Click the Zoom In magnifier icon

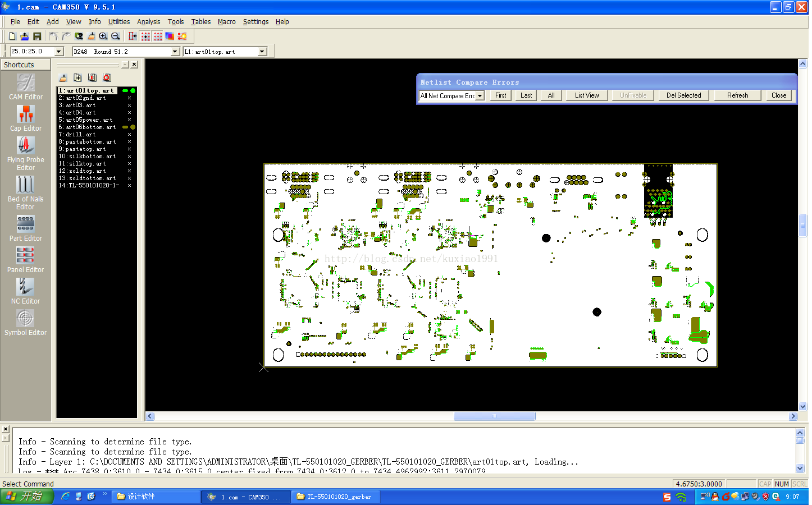coord(103,36)
